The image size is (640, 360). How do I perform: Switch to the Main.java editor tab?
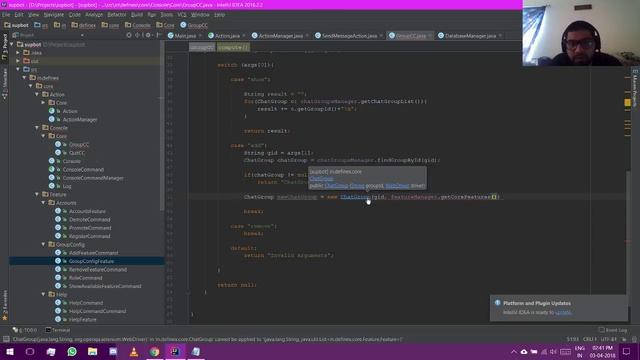(x=185, y=36)
